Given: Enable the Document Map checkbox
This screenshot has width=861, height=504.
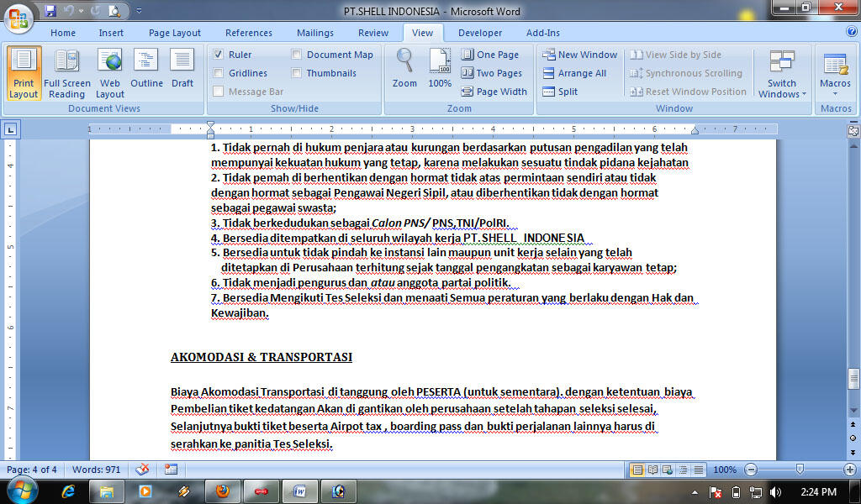Looking at the screenshot, I should (297, 55).
